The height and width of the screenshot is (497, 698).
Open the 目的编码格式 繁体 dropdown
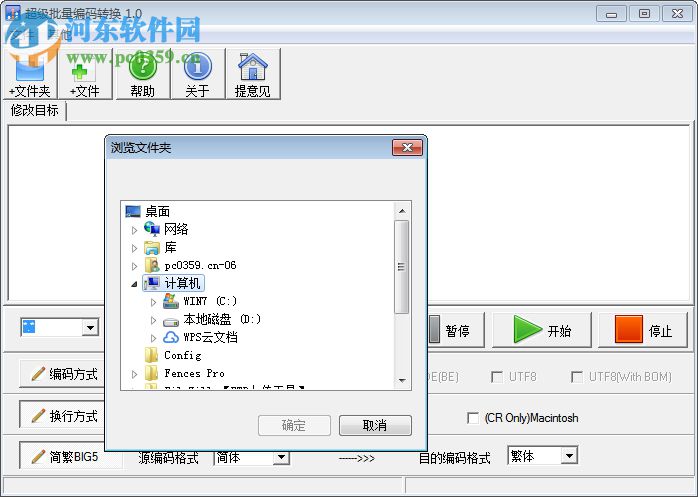pos(569,456)
